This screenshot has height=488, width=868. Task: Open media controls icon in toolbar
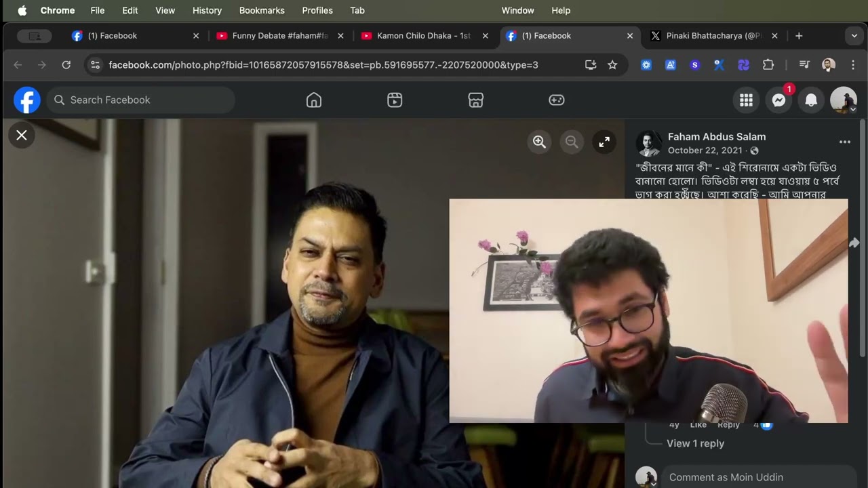click(804, 65)
